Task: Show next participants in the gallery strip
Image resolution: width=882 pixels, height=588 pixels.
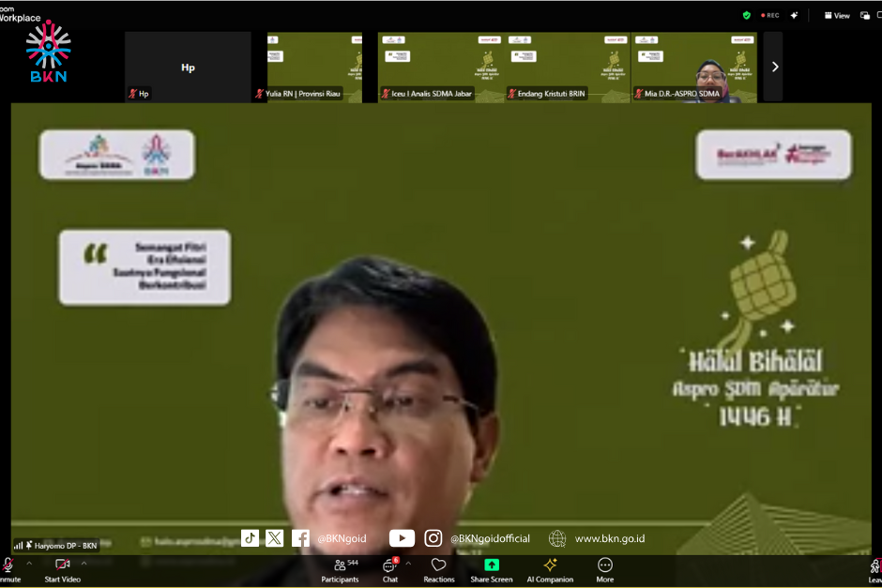Action: click(774, 67)
